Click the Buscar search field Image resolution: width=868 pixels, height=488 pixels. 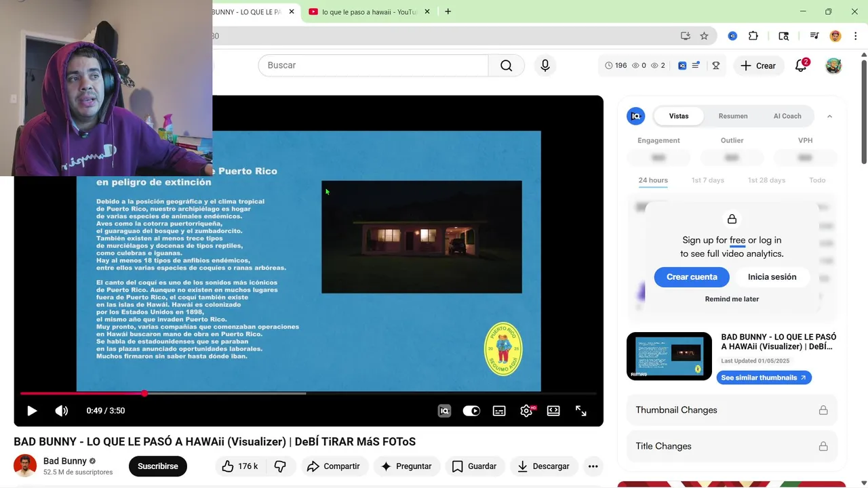[373, 65]
